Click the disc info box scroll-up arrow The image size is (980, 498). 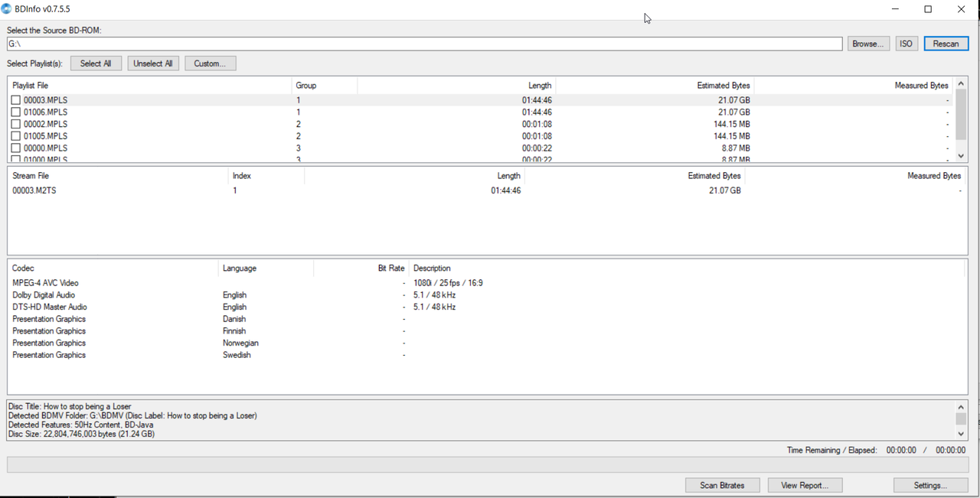pos(961,408)
